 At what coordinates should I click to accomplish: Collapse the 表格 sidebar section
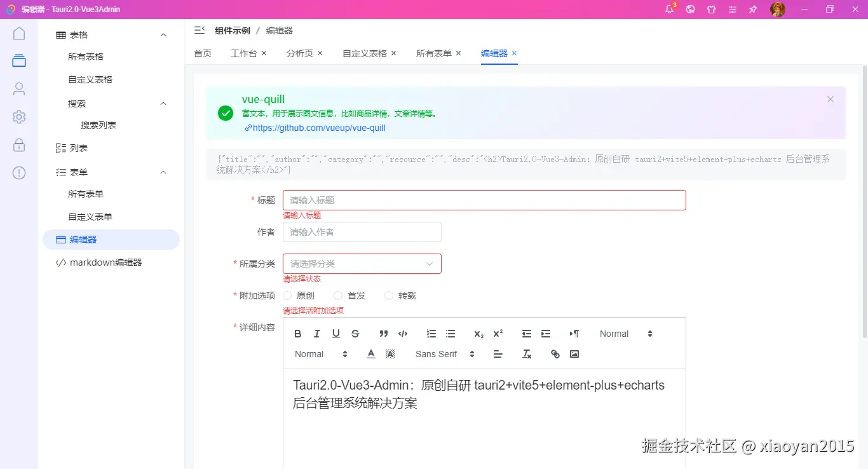pyautogui.click(x=163, y=34)
